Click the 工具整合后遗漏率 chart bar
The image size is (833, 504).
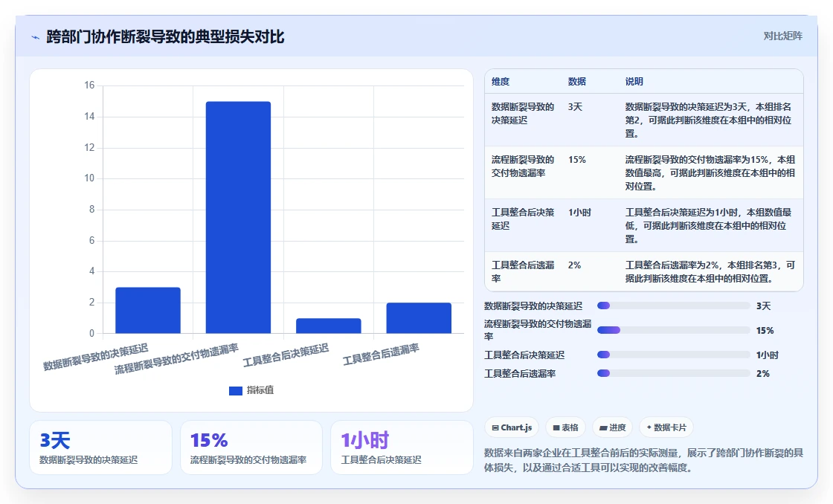[x=419, y=318]
